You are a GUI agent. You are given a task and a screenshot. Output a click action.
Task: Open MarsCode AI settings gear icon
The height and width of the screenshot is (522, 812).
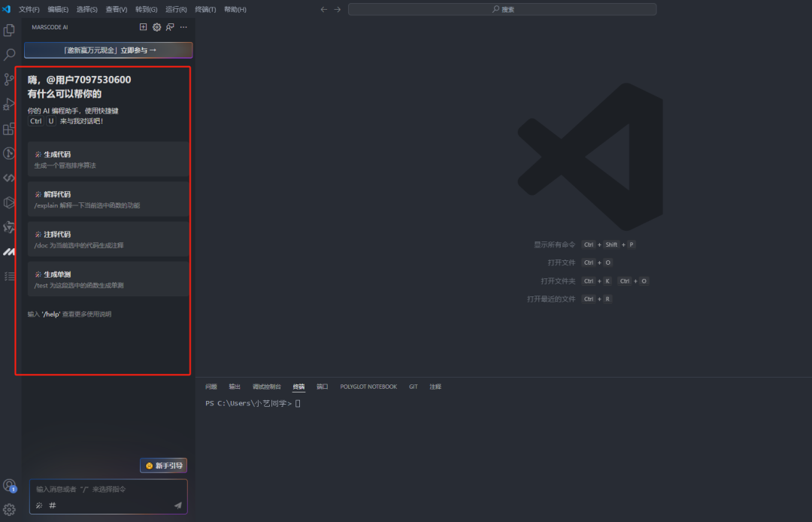pyautogui.click(x=157, y=27)
